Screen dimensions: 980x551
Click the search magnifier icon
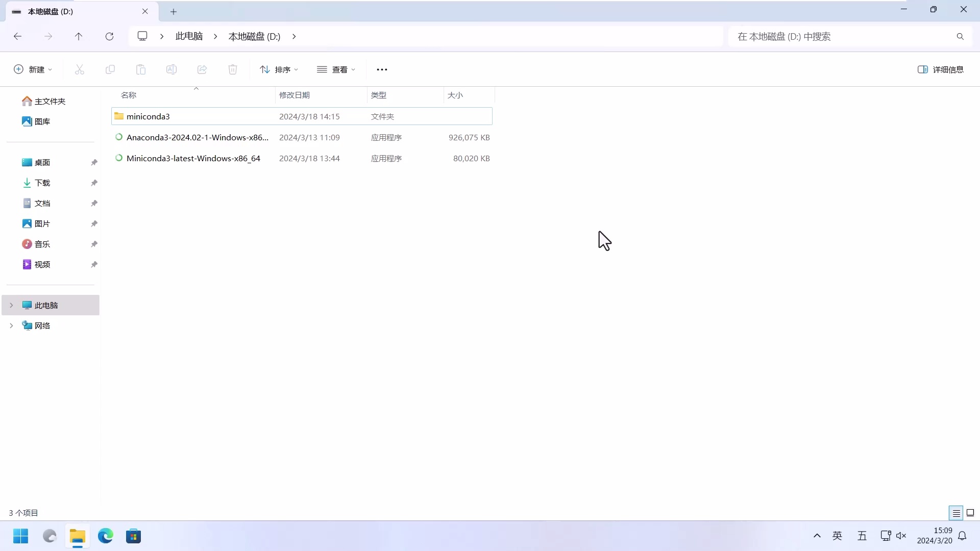pos(960,37)
